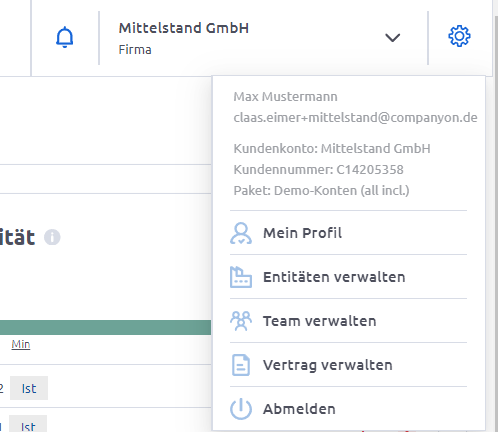Viewport: 498px width, 432px height.
Task: Click the info icon next to heading
Action: pyautogui.click(x=52, y=237)
